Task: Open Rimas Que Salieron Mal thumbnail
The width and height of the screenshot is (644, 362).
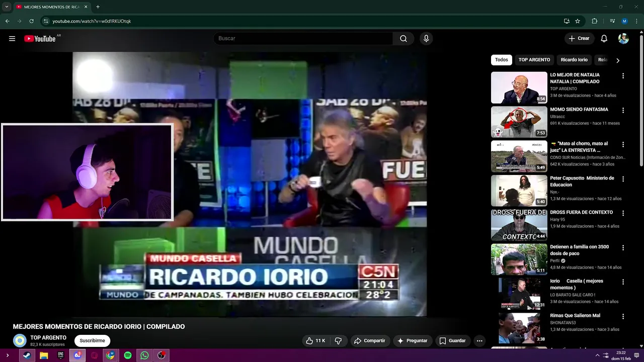Action: (x=519, y=328)
